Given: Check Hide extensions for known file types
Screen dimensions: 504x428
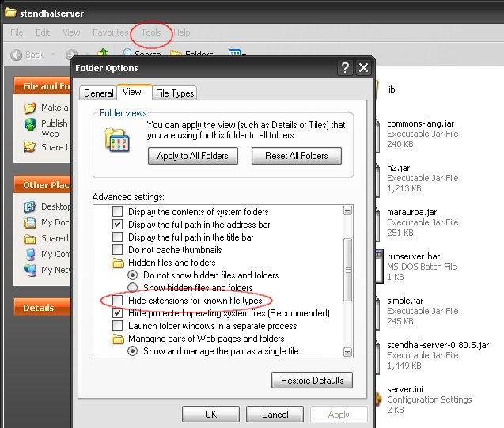Looking at the screenshot, I should pyautogui.click(x=118, y=301).
